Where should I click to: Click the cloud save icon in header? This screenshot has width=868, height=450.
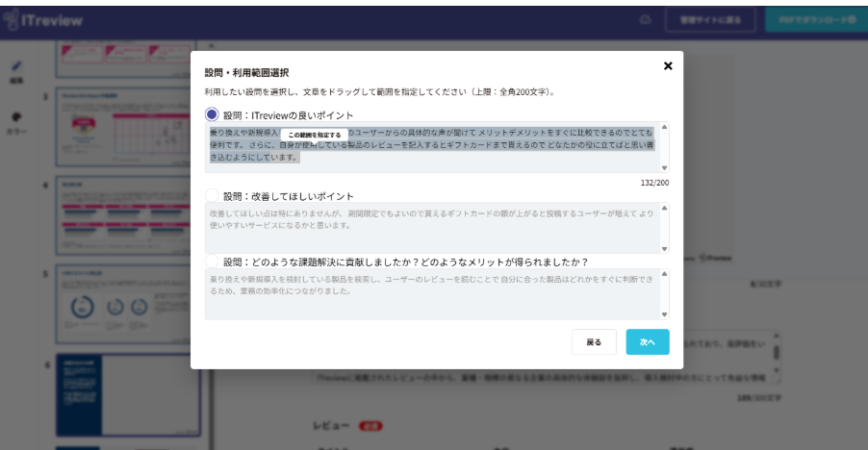(646, 20)
